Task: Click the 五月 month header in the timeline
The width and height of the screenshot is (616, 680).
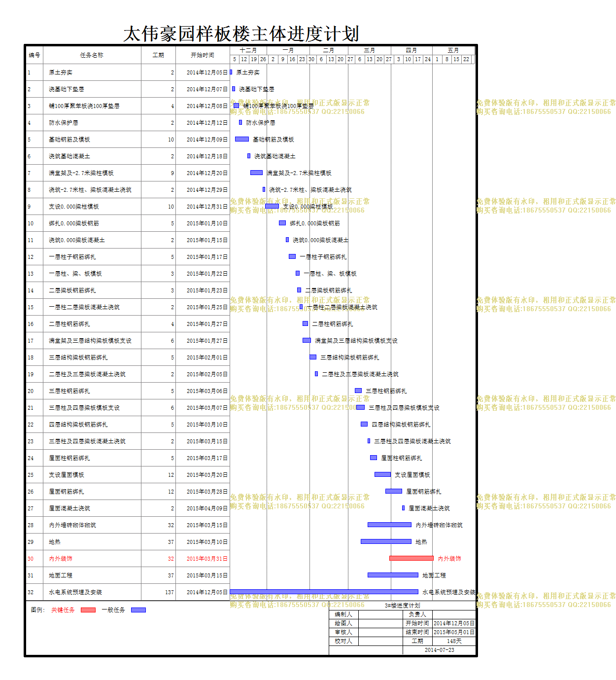Action: click(x=453, y=50)
